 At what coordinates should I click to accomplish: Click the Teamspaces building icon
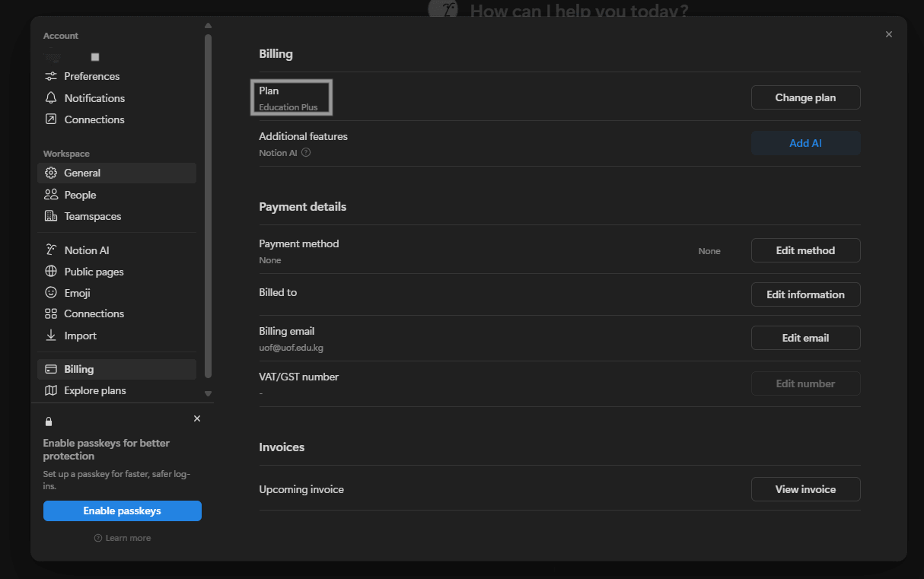51,216
